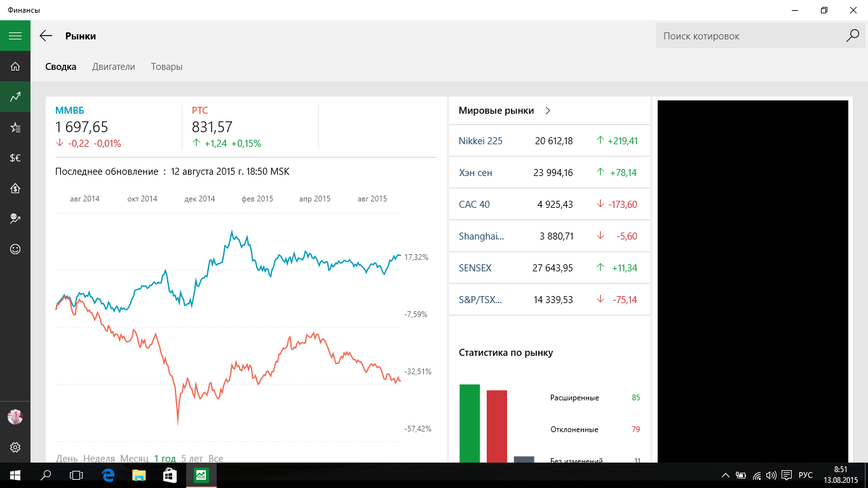This screenshot has height=488, width=868.
Task: Open the taskbar search icon
Action: tap(46, 475)
